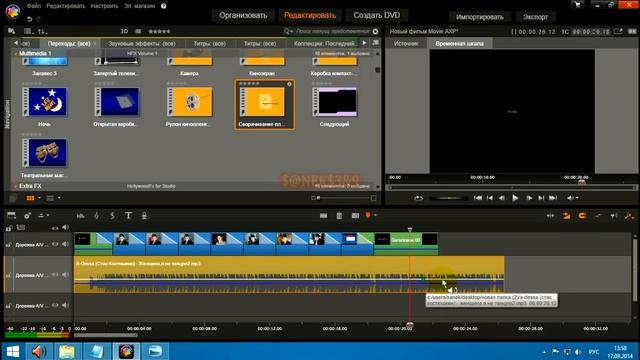The image size is (640, 360).
Task: Open the Настроить menu
Action: click(x=104, y=6)
